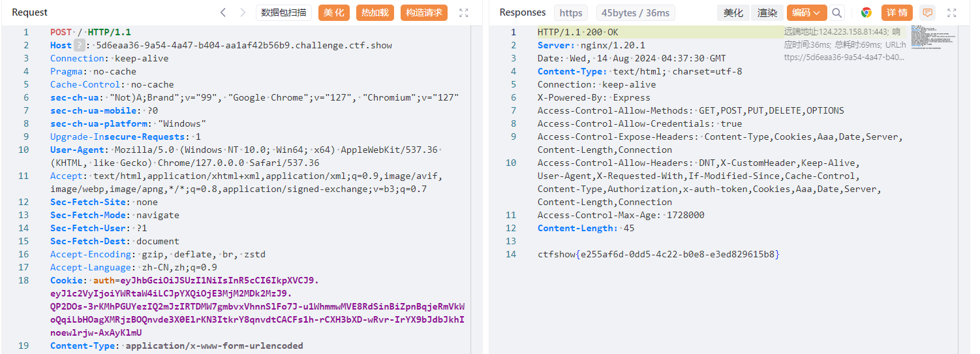Open the 详情 details button

pyautogui.click(x=897, y=12)
